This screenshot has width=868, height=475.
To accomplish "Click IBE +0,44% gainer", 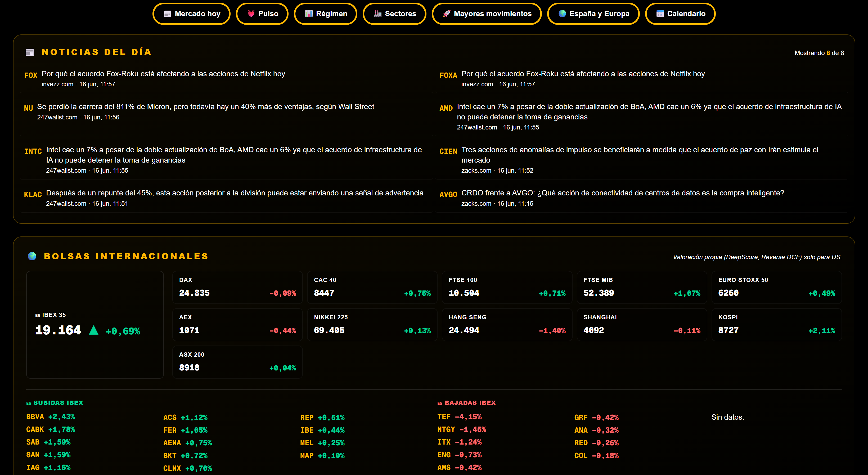I will (322, 431).
